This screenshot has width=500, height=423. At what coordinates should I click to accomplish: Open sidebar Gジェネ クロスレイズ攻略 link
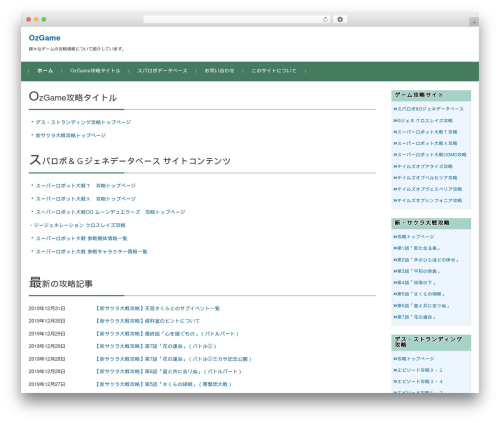tap(423, 121)
